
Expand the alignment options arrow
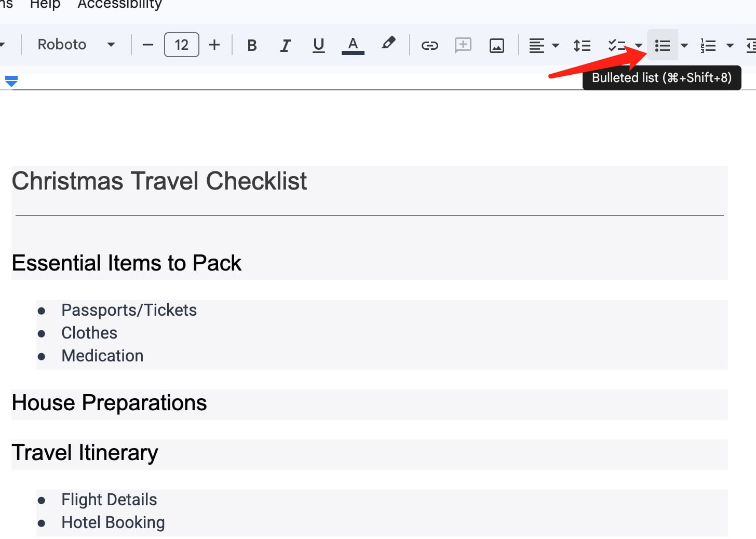(x=556, y=45)
